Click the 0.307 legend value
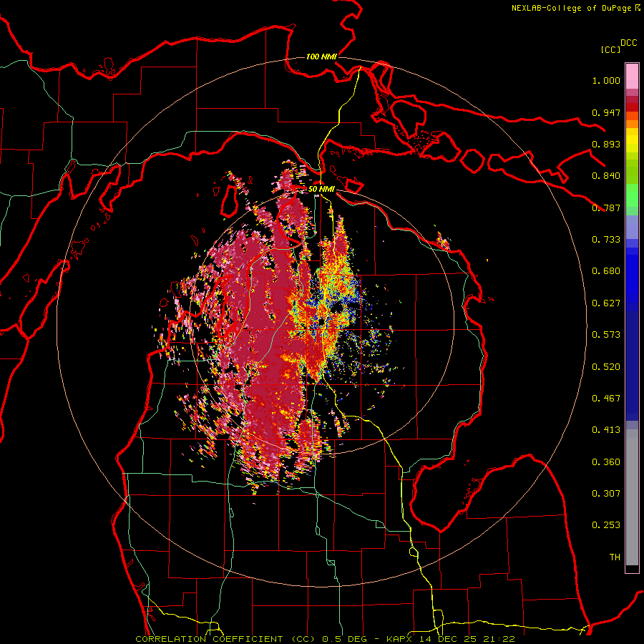This screenshot has width=644, height=644. pos(606,494)
